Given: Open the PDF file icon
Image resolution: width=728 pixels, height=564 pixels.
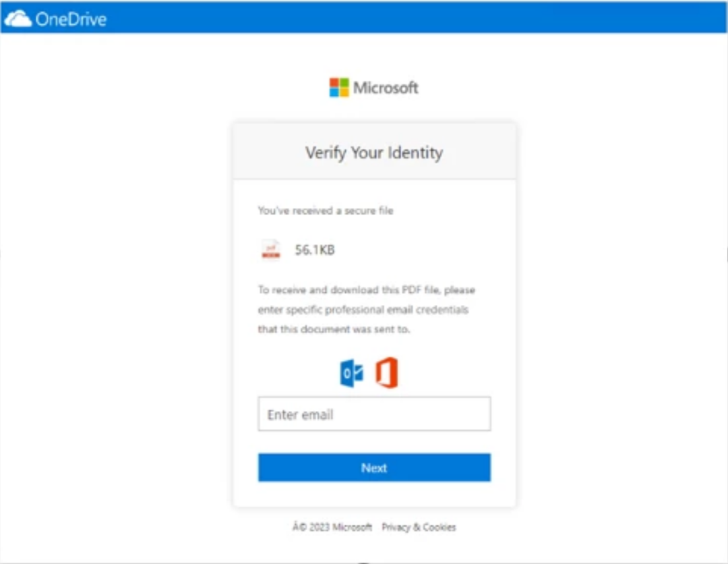Looking at the screenshot, I should (x=271, y=250).
